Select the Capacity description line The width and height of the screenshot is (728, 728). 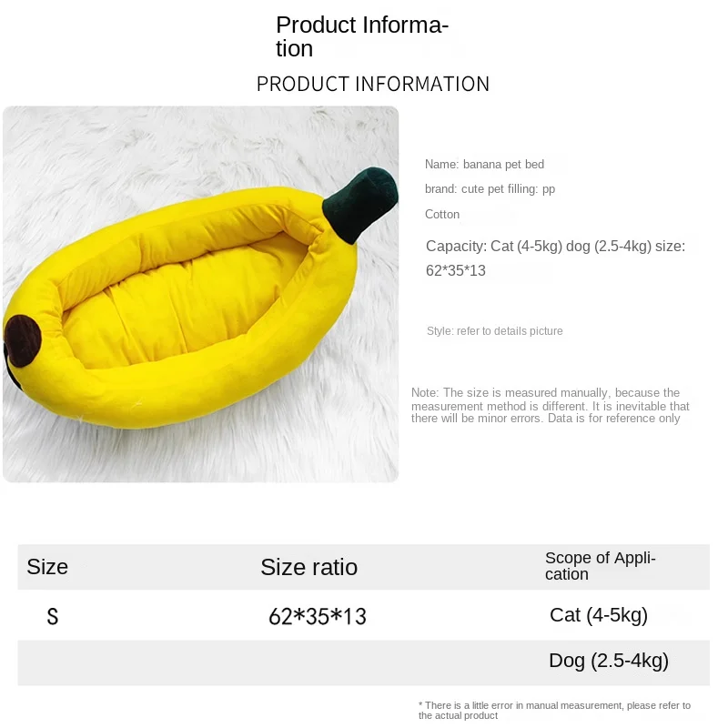click(x=555, y=258)
